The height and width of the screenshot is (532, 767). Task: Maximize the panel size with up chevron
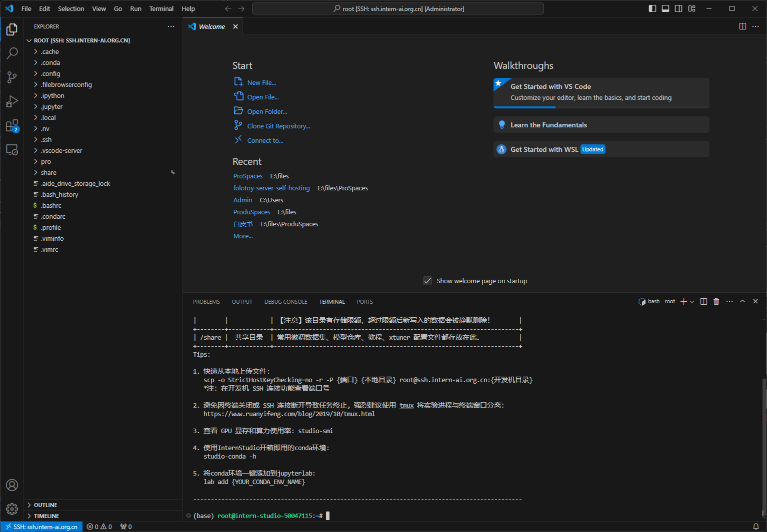(742, 302)
